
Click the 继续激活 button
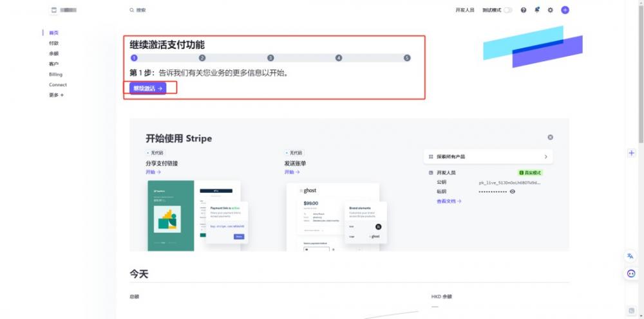point(148,88)
